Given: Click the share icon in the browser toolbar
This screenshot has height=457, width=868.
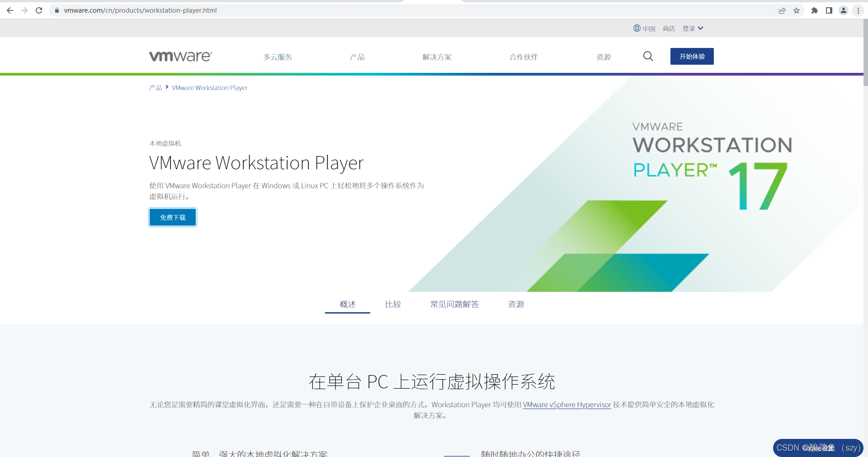Looking at the screenshot, I should (782, 10).
